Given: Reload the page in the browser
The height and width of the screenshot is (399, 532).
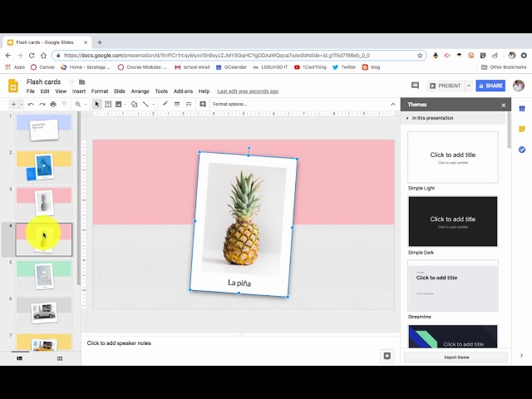Looking at the screenshot, I should [32, 56].
